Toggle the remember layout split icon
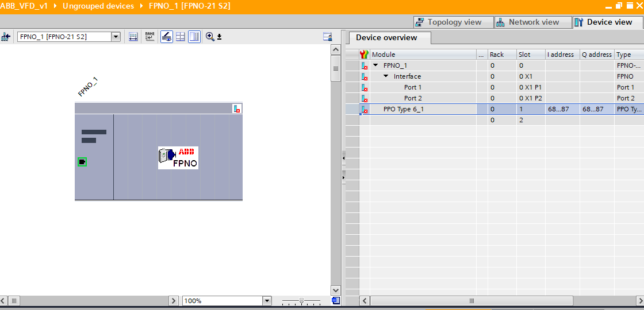 coord(194,37)
